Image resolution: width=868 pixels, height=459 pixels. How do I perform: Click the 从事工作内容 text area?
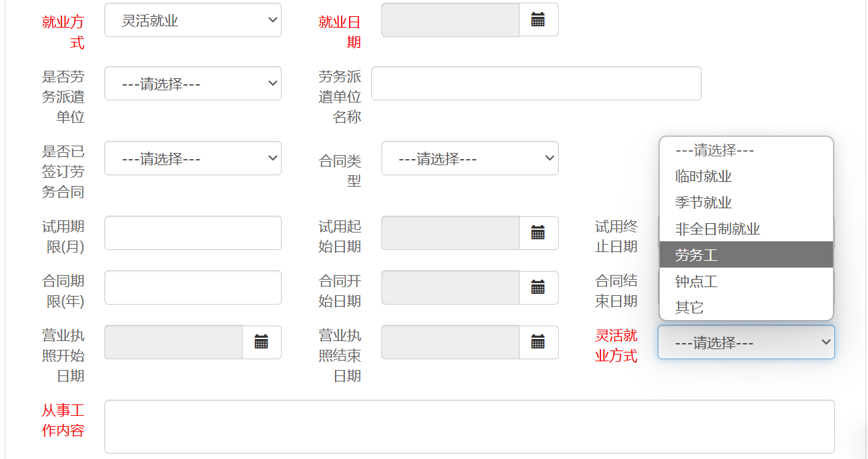(469, 427)
